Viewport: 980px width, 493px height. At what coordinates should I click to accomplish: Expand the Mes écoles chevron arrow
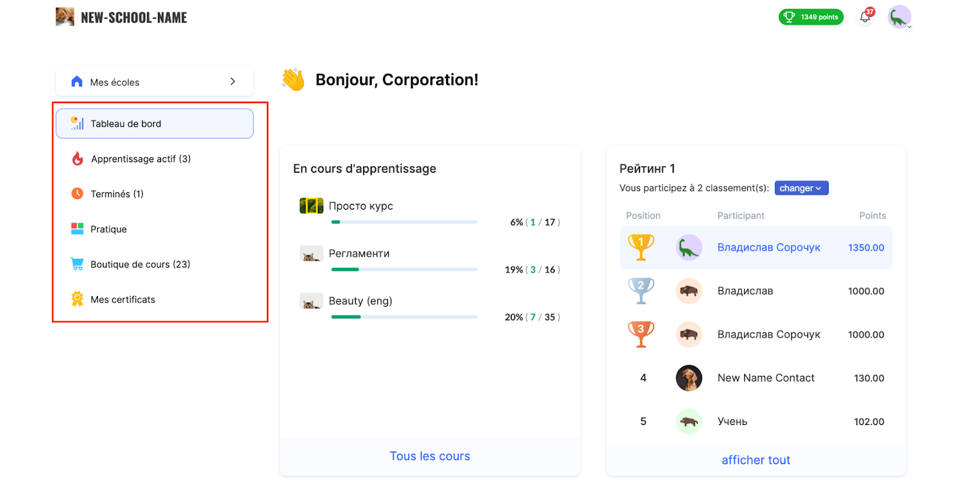tap(233, 81)
